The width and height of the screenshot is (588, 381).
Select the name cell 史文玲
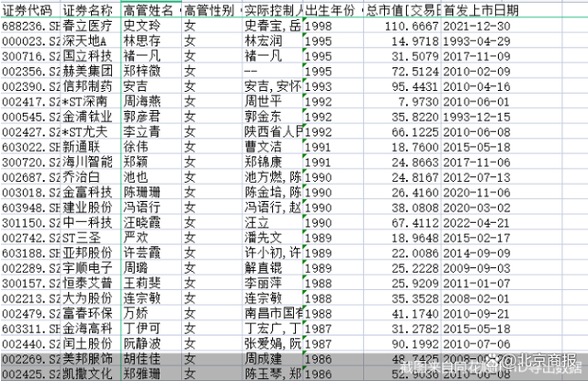[151, 26]
